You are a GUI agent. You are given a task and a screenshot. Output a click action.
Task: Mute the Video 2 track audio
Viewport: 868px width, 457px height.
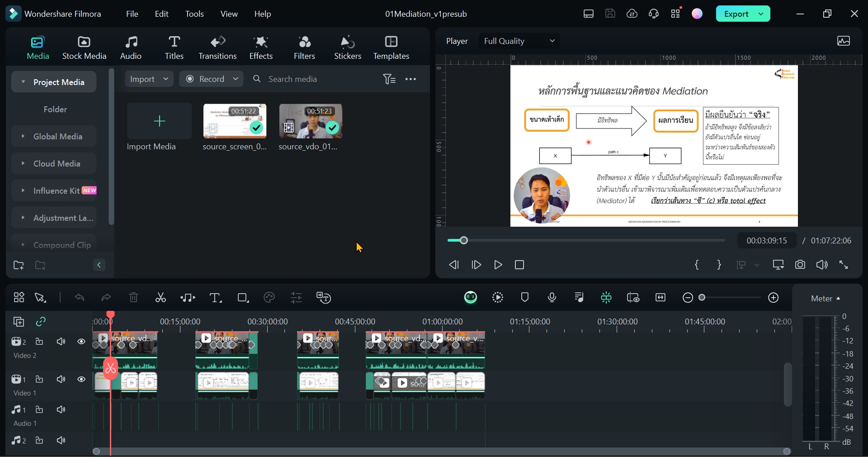click(x=61, y=342)
